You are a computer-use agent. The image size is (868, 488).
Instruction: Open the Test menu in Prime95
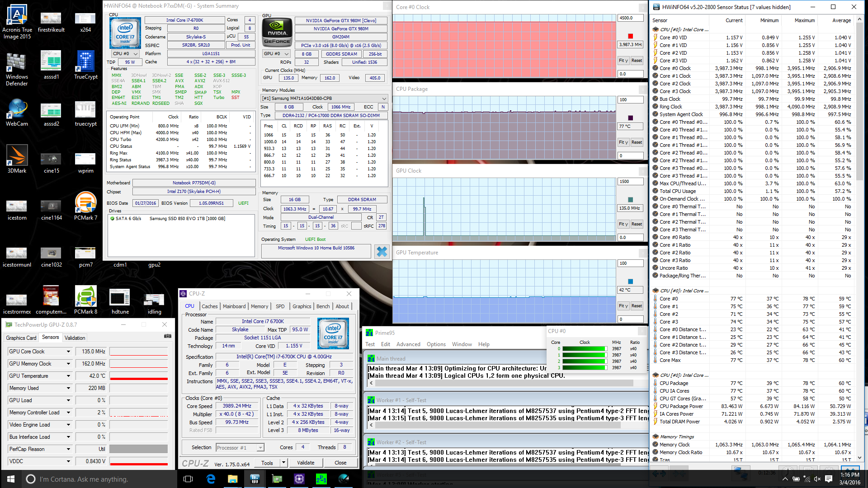tap(370, 344)
